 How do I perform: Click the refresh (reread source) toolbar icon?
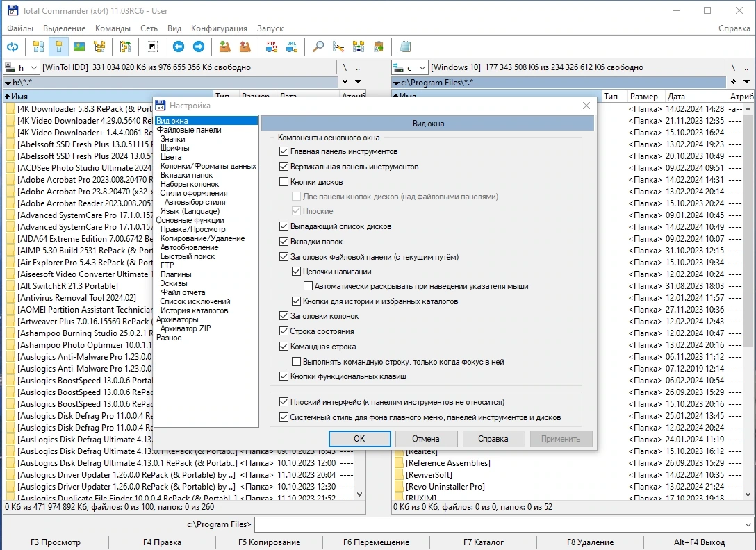13,47
